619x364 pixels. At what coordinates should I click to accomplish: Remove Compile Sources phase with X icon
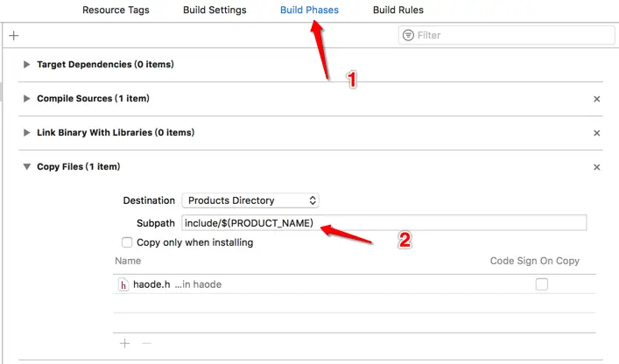click(x=597, y=100)
